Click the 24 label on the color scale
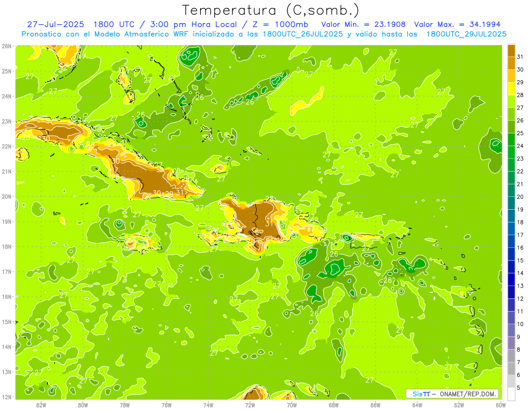This screenshot has height=411, width=532. pyautogui.click(x=520, y=146)
